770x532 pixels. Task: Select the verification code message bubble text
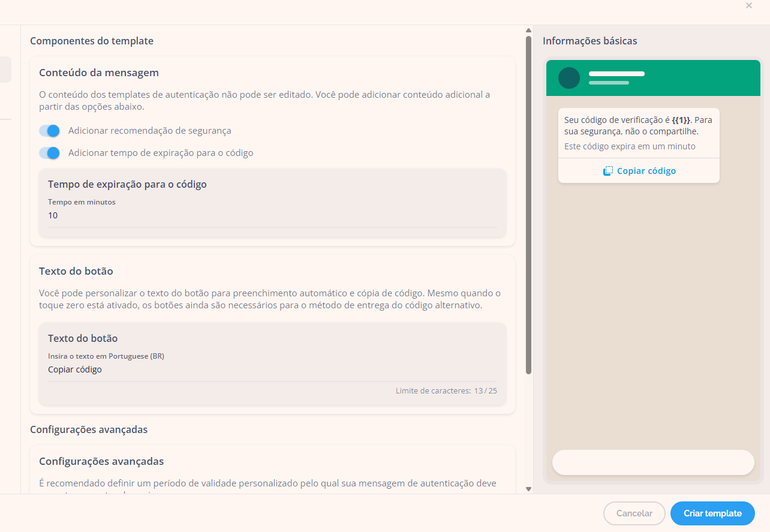[638, 126]
